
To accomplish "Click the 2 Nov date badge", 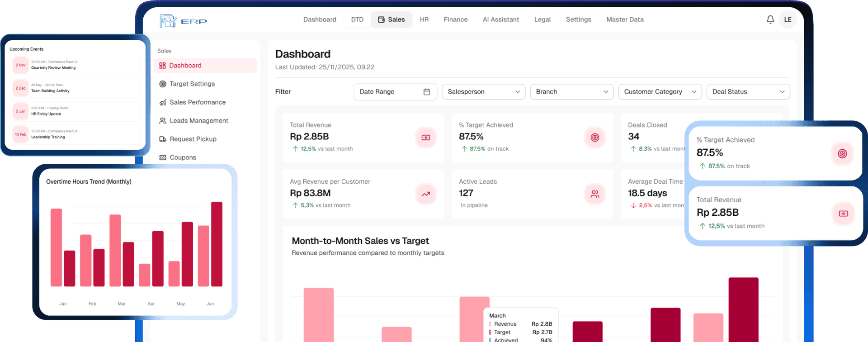I will [x=21, y=65].
